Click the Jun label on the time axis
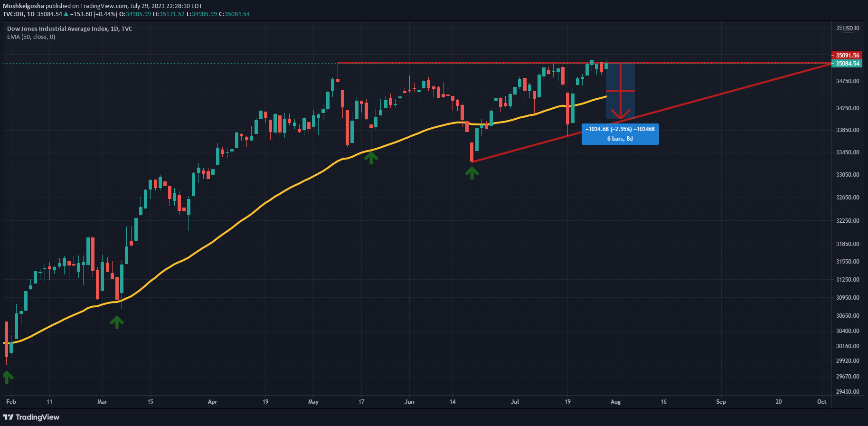Screen dimensions: 868x426 click(409, 402)
